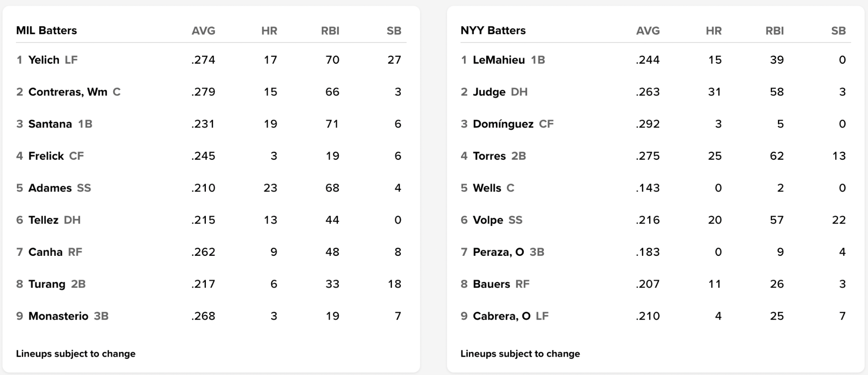Open Judge's player profile

pyautogui.click(x=489, y=92)
